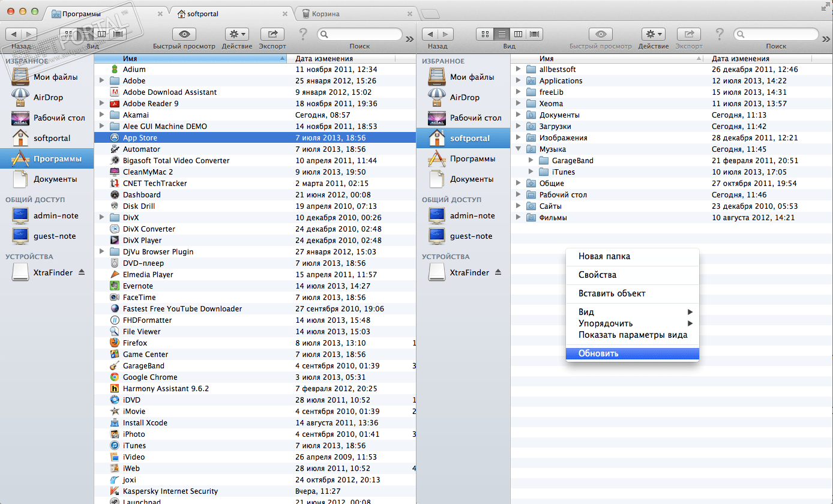Select the Adobe Reader 9 icon

coord(115,104)
